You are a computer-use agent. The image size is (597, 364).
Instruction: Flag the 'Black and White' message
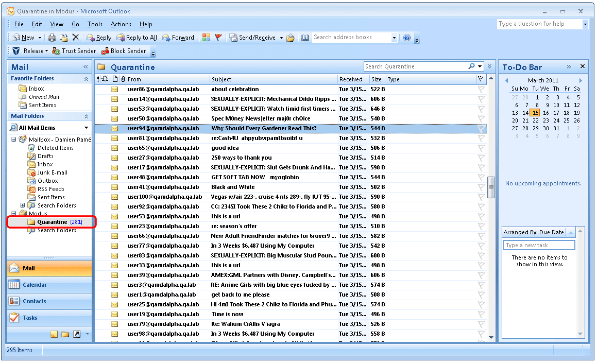481,187
